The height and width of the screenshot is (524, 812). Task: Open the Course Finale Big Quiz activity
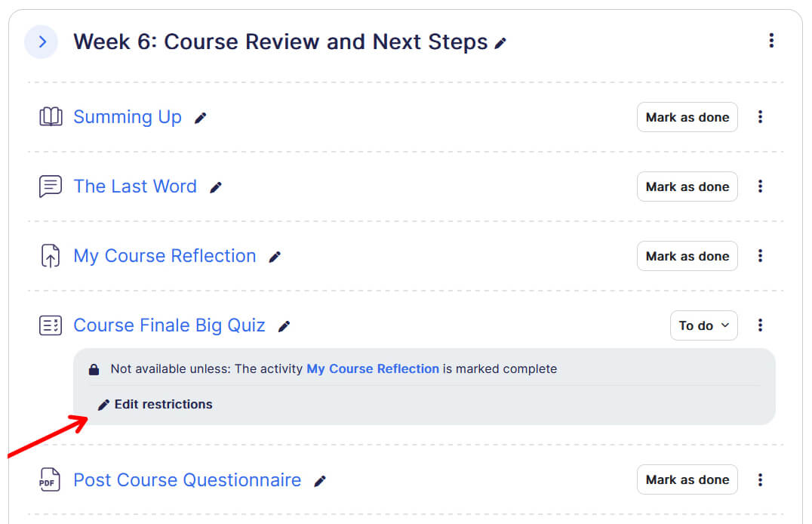click(x=169, y=325)
